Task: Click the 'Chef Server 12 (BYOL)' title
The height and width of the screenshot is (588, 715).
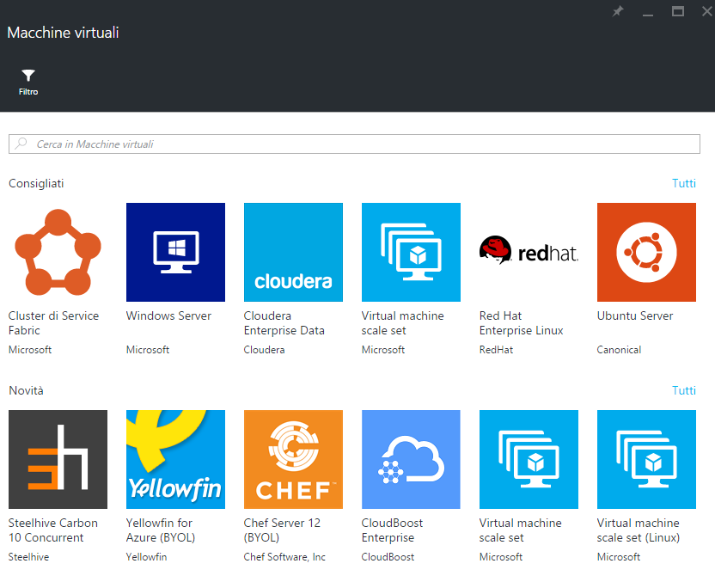Action: click(282, 530)
